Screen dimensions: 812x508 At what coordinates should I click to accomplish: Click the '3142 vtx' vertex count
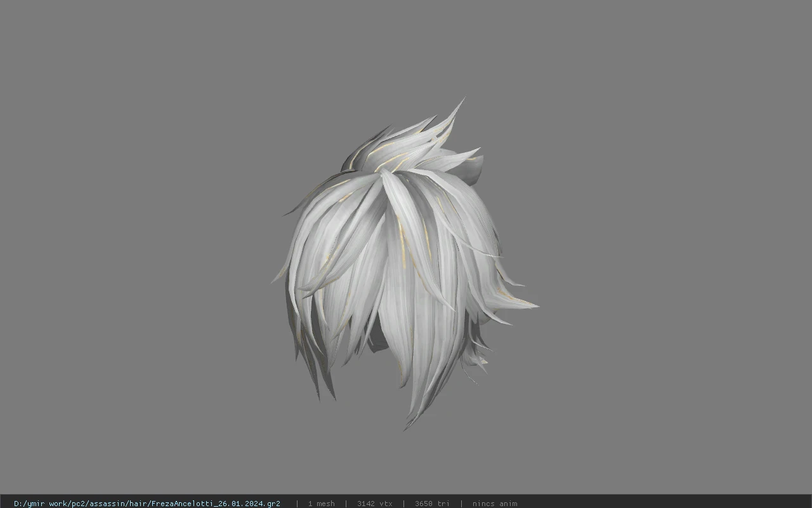(374, 503)
